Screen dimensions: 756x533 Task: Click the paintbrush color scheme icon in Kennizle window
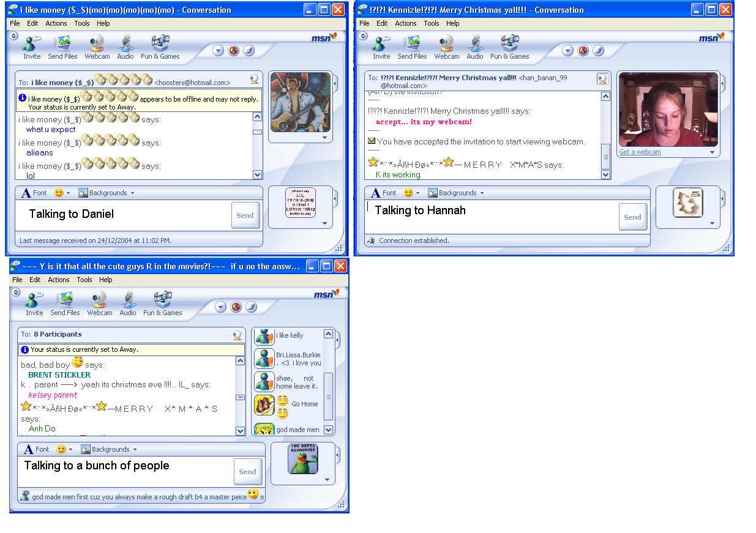(598, 51)
